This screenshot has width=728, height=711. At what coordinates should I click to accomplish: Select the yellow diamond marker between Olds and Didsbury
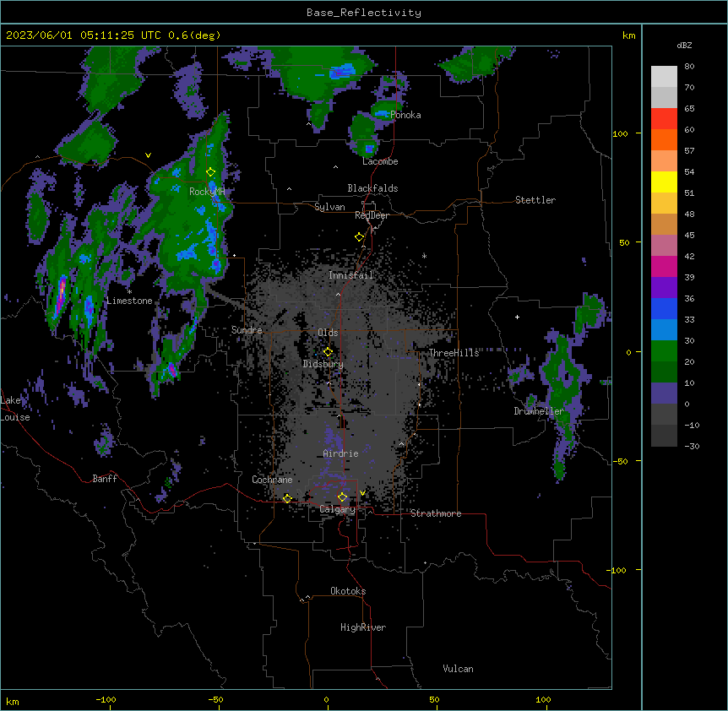[328, 351]
